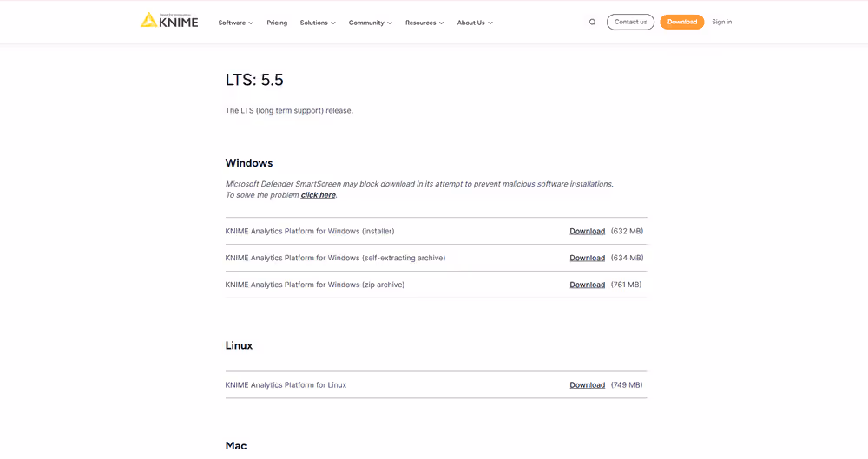
Task: Click the Contact us button
Action: click(630, 23)
